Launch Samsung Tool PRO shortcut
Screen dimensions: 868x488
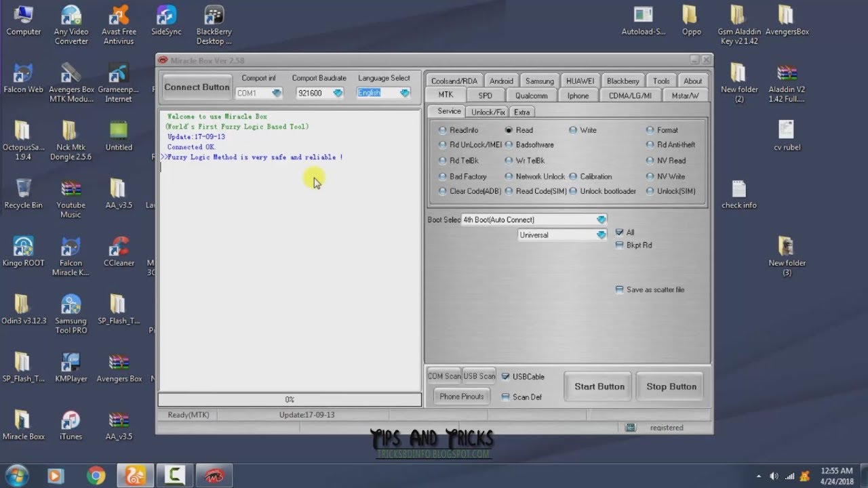(x=71, y=314)
